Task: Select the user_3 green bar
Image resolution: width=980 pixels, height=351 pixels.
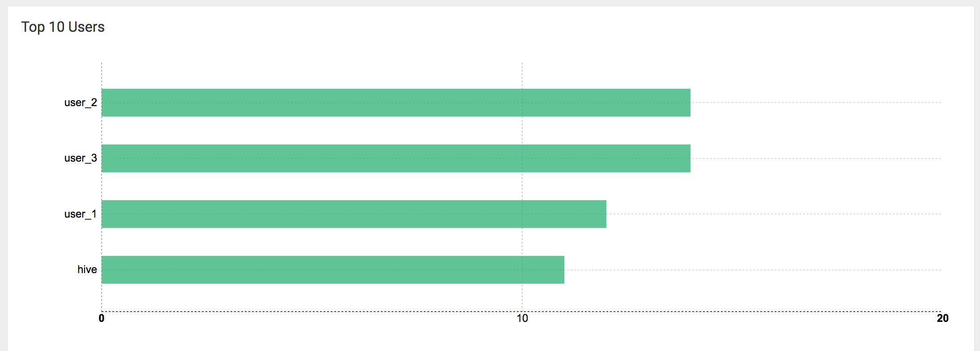Action: click(396, 158)
